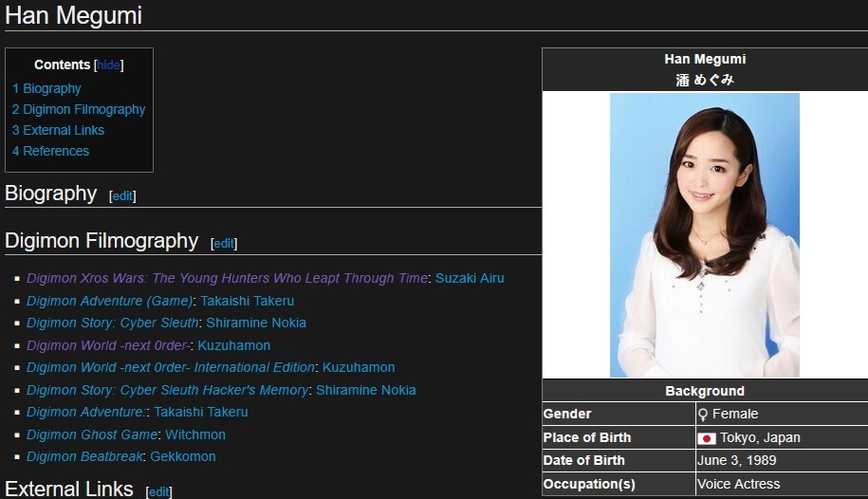The image size is (868, 499).
Task: Select the Tokyo, Japan birthplace text
Action: 760,437
